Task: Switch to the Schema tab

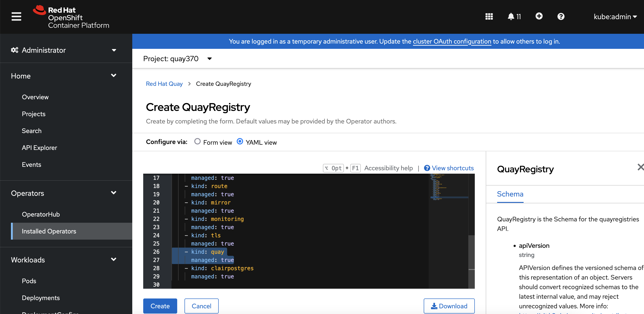Action: click(x=510, y=194)
